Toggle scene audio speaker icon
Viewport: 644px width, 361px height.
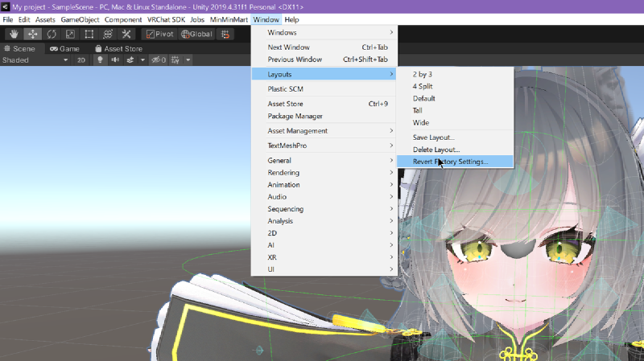pos(115,59)
